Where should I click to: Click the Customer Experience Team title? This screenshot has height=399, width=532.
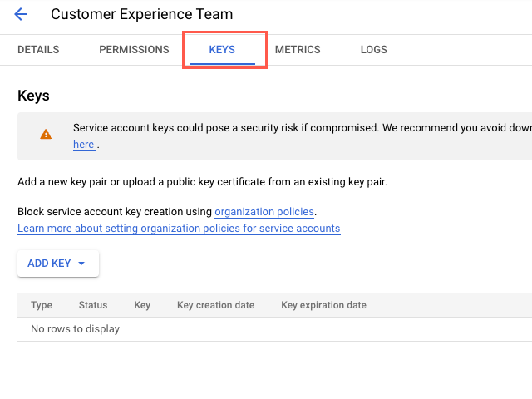click(141, 14)
